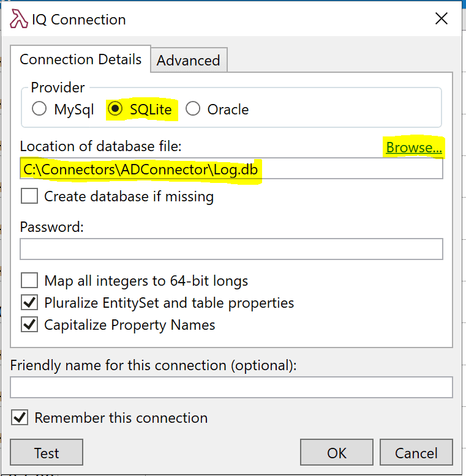Image resolution: width=466 pixels, height=476 pixels.
Task: Select the MySql provider option
Action: click(x=39, y=110)
